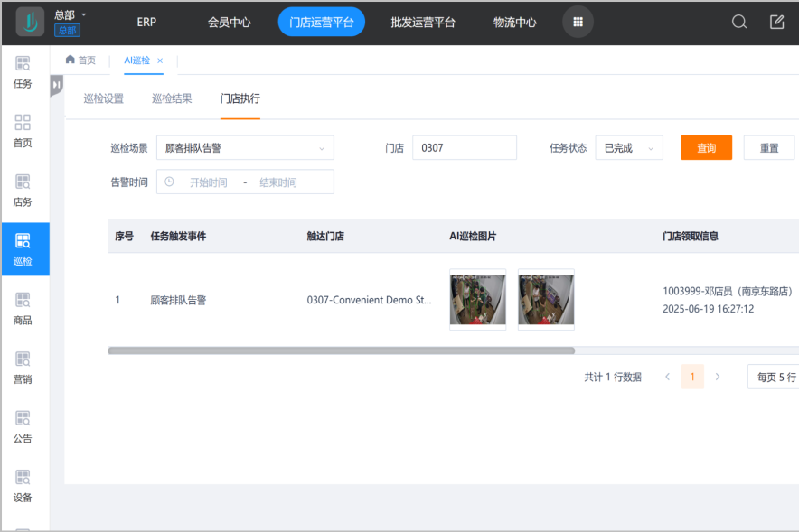The width and height of the screenshot is (799, 532).
Task: Collapse the sidebar with the toggle handle
Action: (56, 85)
